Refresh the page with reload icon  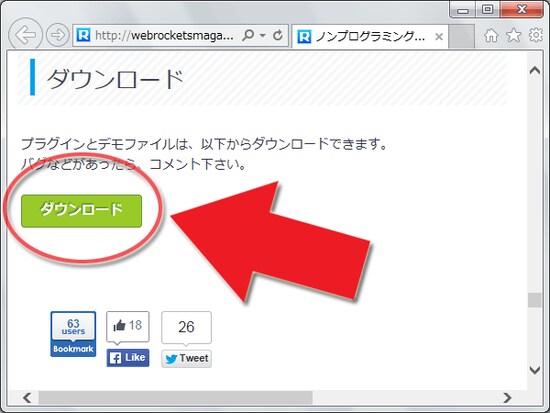pyautogui.click(x=278, y=35)
